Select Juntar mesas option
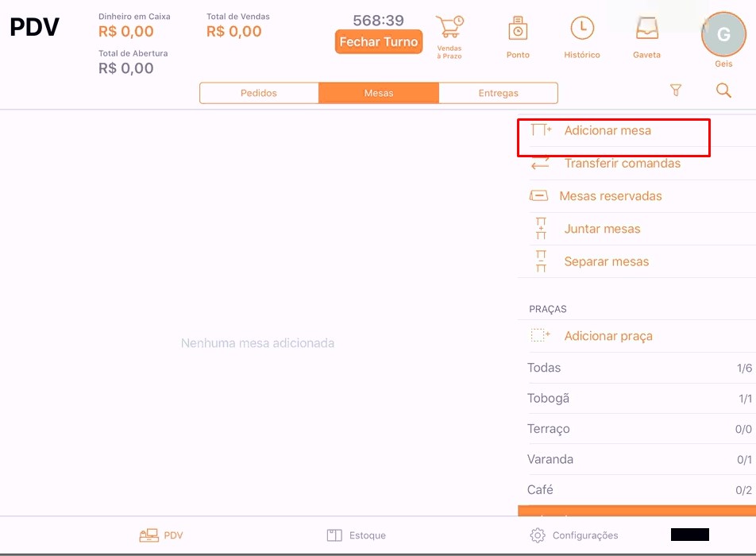Screen dimensions: 756x556 602,229
